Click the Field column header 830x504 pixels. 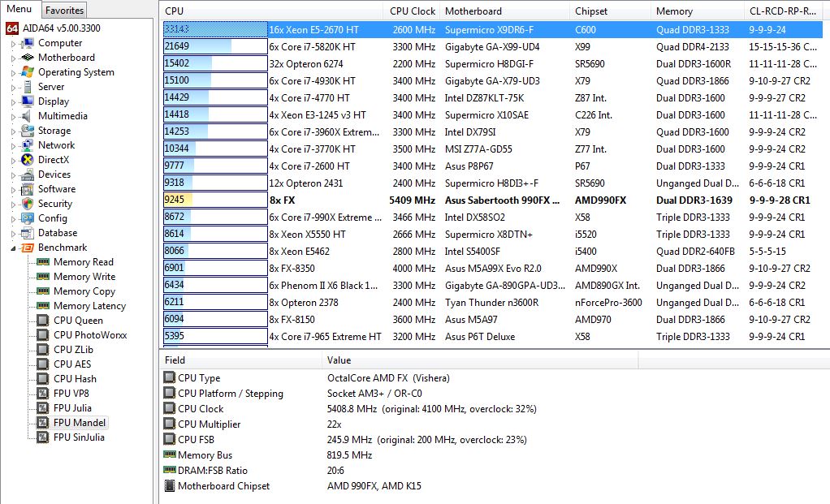(241, 360)
